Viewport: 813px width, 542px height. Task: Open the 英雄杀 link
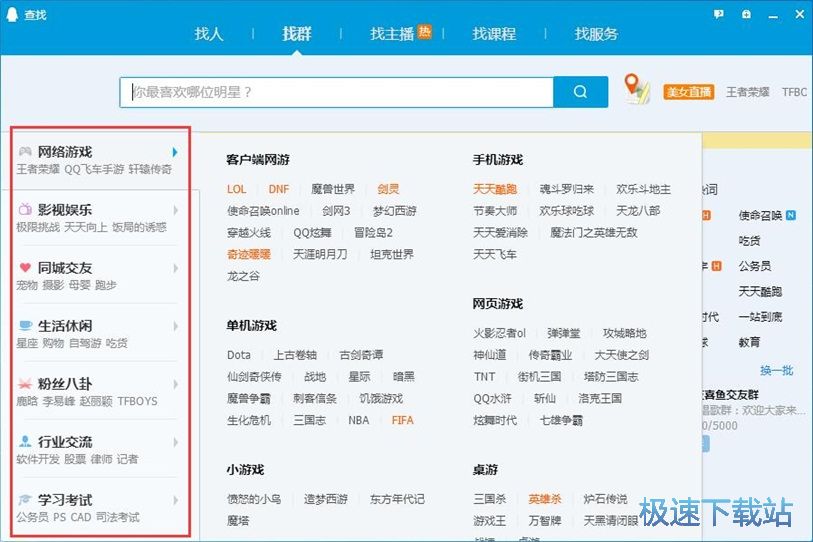545,499
